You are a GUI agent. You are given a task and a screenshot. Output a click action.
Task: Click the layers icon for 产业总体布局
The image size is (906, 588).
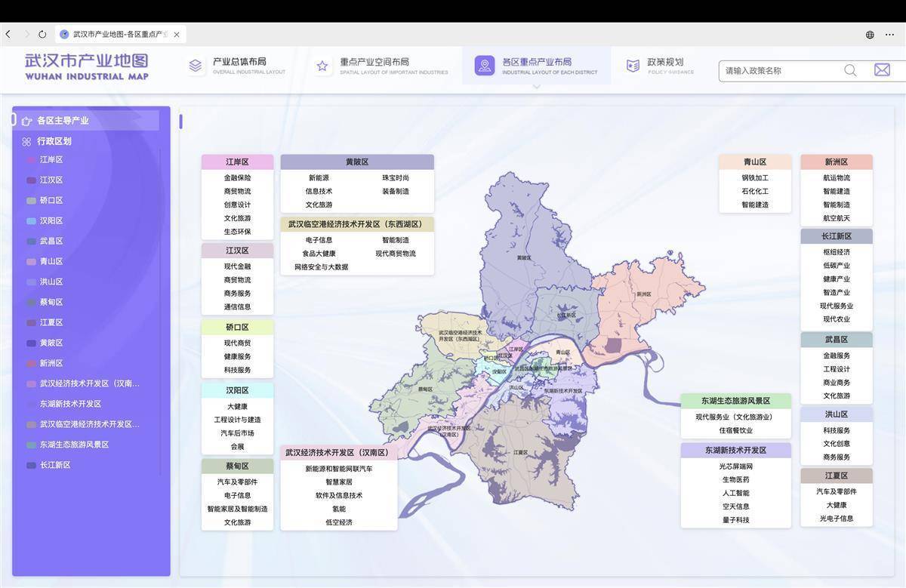click(196, 66)
